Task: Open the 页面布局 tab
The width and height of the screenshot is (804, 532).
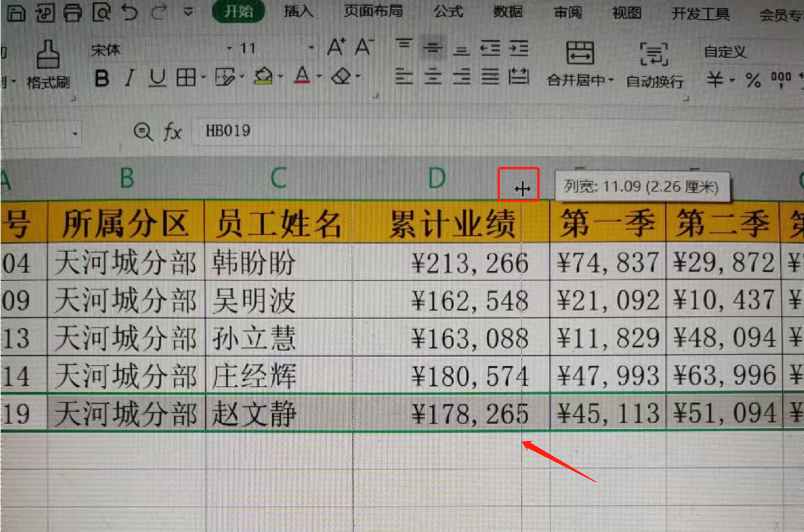Action: pos(373,11)
